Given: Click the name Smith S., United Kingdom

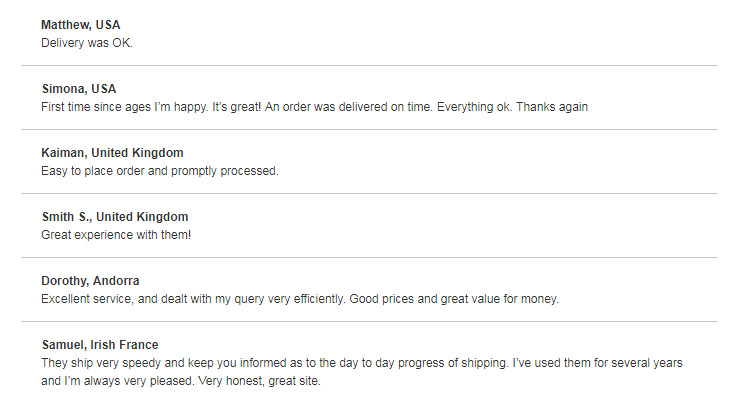Looking at the screenshot, I should click(115, 217).
